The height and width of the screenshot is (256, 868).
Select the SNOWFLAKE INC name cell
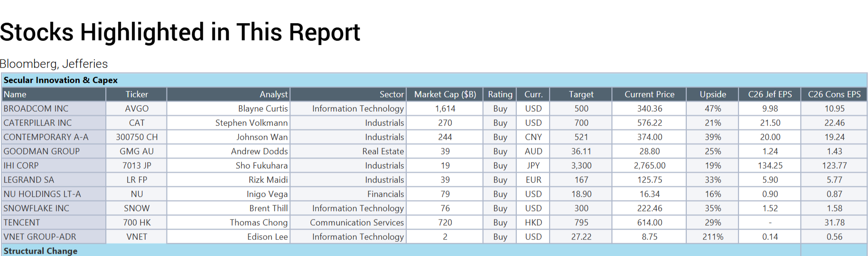(37, 209)
